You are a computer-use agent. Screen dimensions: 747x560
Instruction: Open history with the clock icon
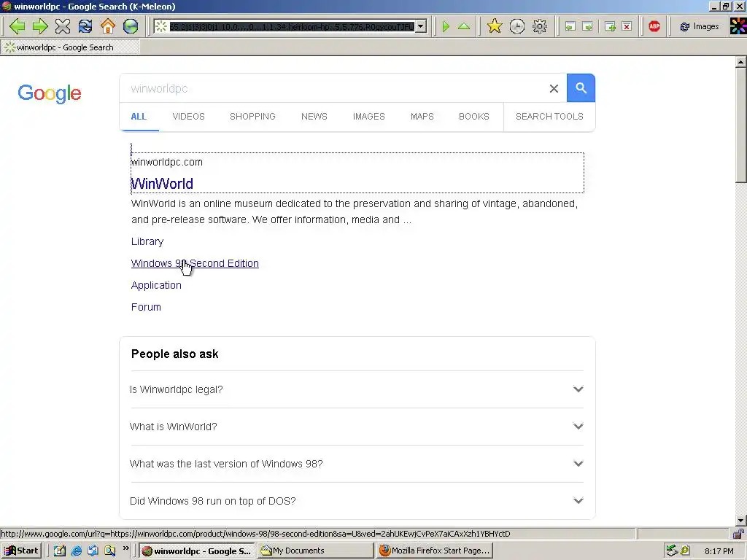tap(517, 26)
